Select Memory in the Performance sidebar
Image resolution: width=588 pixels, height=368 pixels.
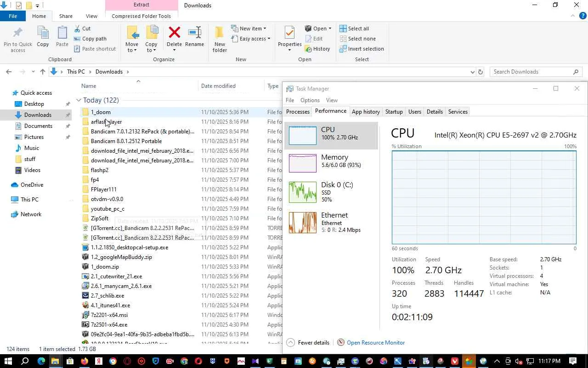coord(331,163)
